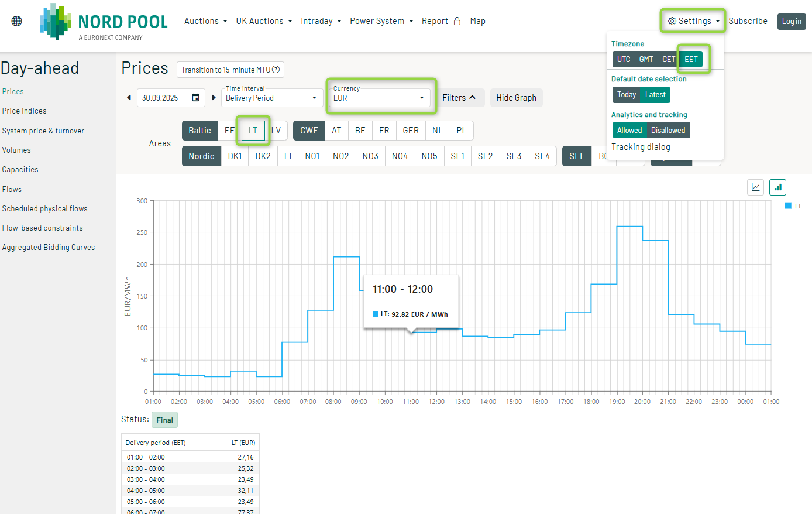Toggle the NL area
The width and height of the screenshot is (812, 514).
point(438,131)
